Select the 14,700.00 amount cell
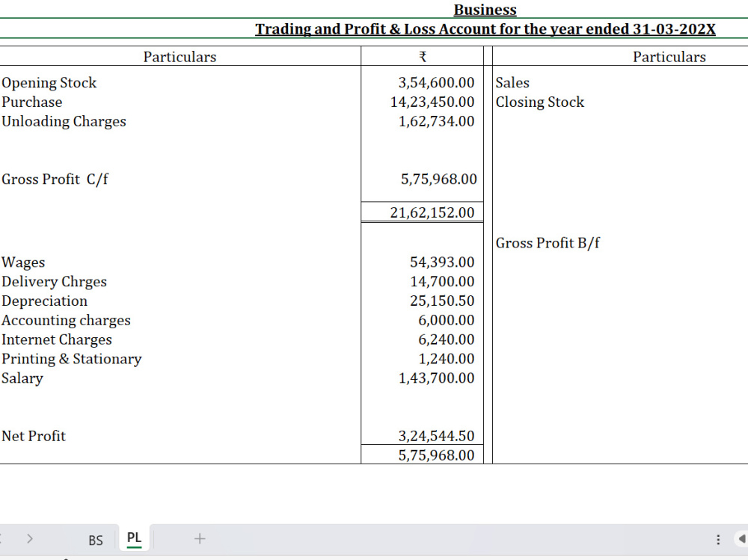 point(442,282)
